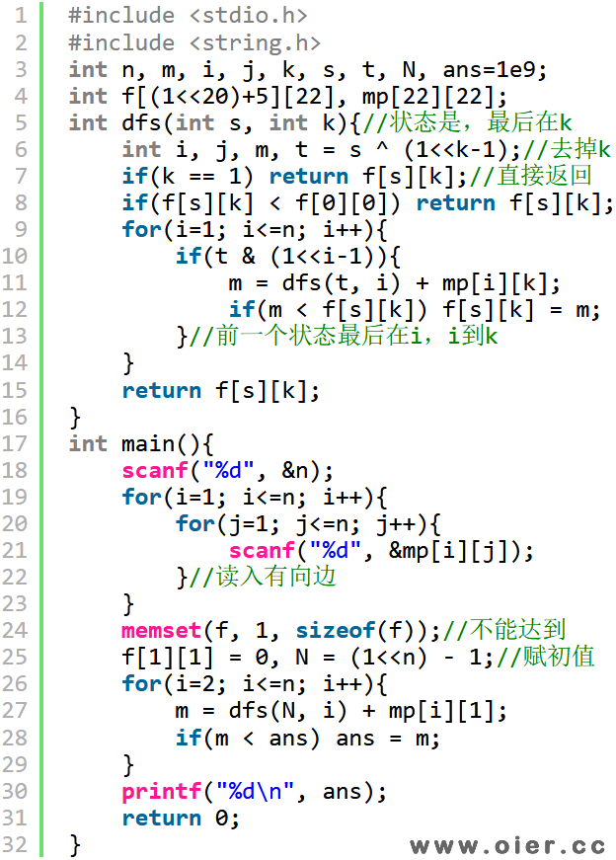Click the 'if(m < ans) ans = m;' line
The width and height of the screenshot is (616, 860).
(308, 739)
